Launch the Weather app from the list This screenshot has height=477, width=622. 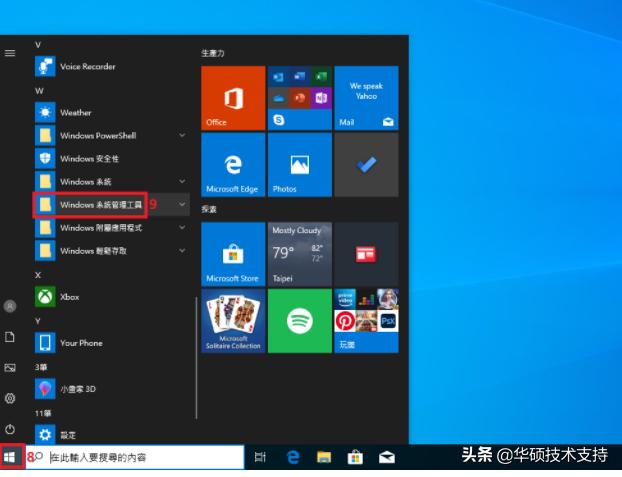[112, 112]
